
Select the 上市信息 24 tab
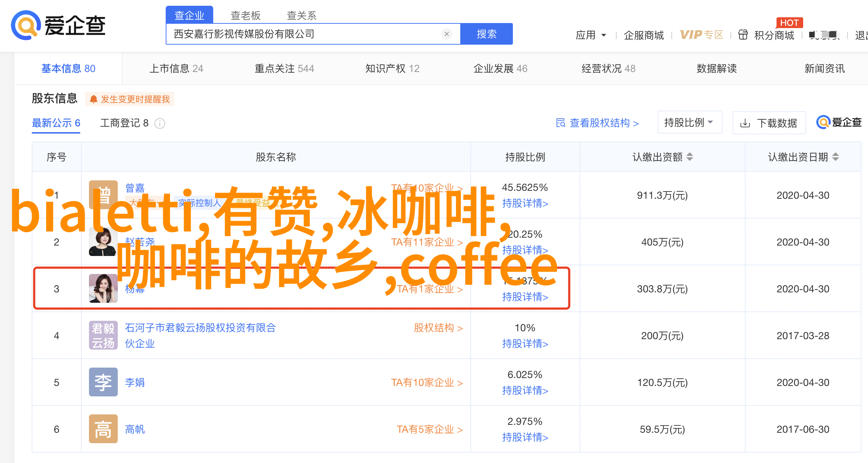click(x=176, y=68)
